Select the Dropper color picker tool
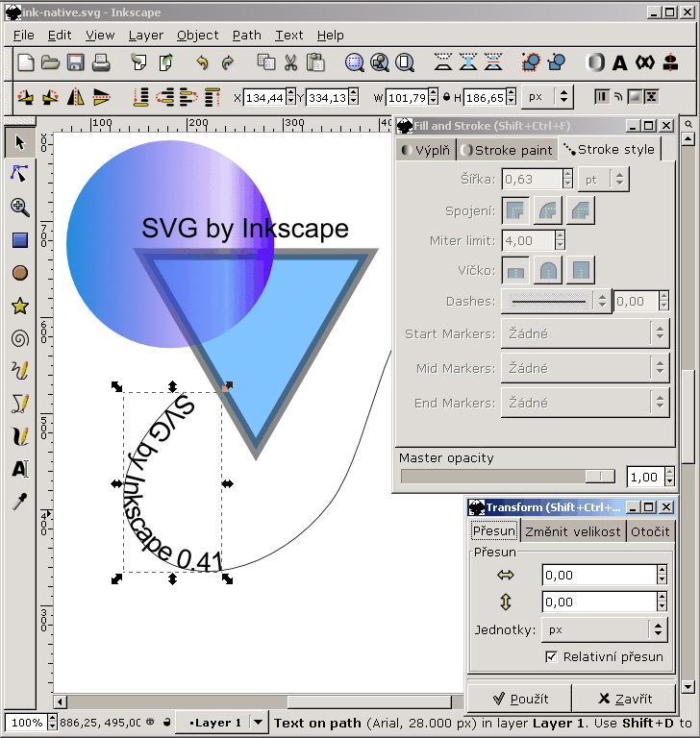 tap(20, 502)
